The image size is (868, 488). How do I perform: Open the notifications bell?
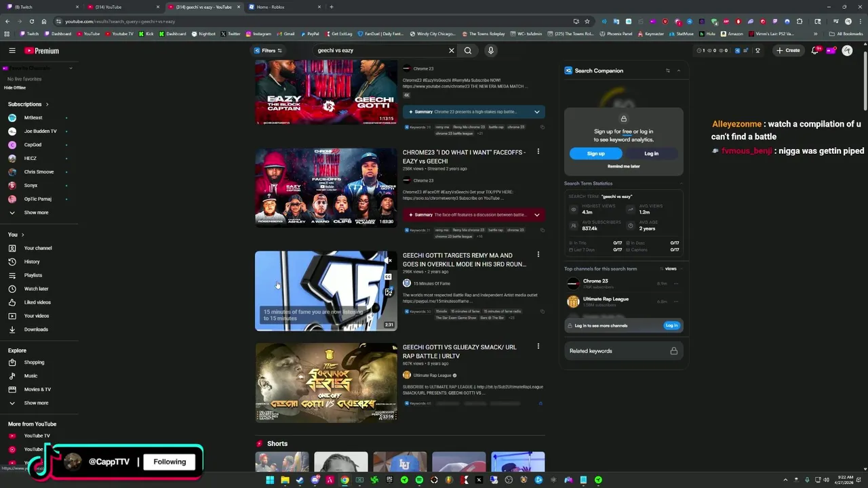tap(816, 50)
